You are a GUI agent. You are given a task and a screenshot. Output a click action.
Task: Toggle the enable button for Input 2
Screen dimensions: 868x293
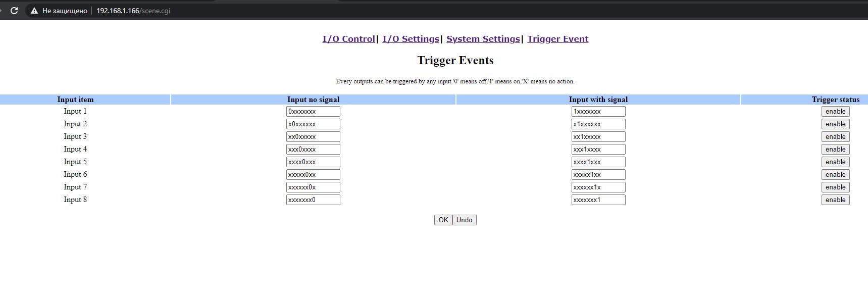point(835,124)
